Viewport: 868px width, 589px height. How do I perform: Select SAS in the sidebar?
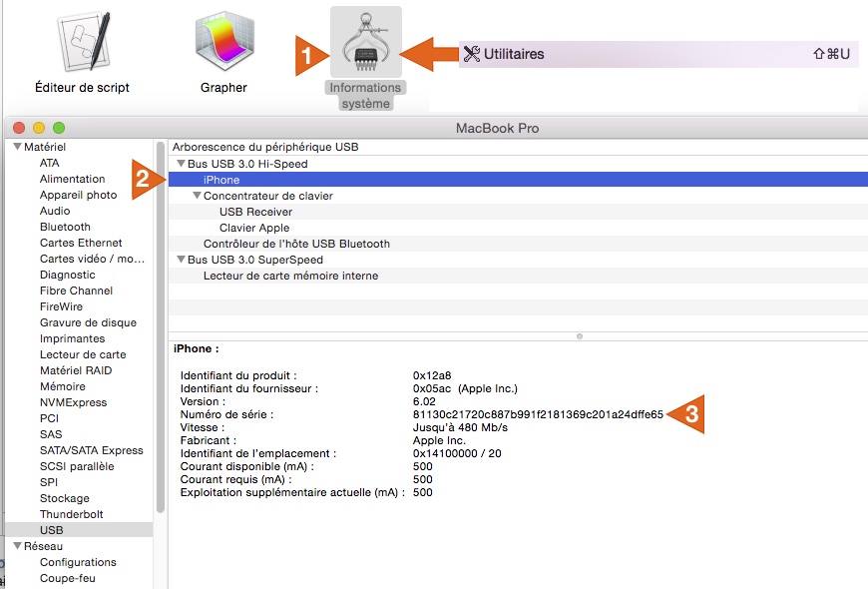pyautogui.click(x=51, y=434)
